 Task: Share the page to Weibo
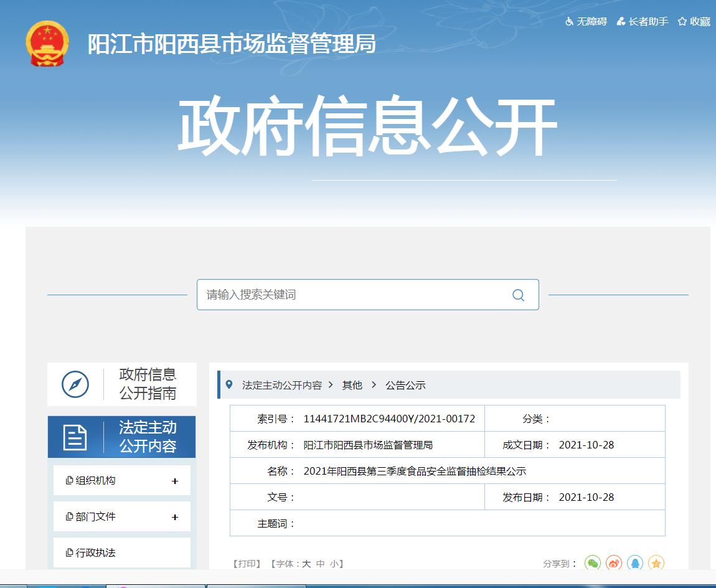[614, 563]
